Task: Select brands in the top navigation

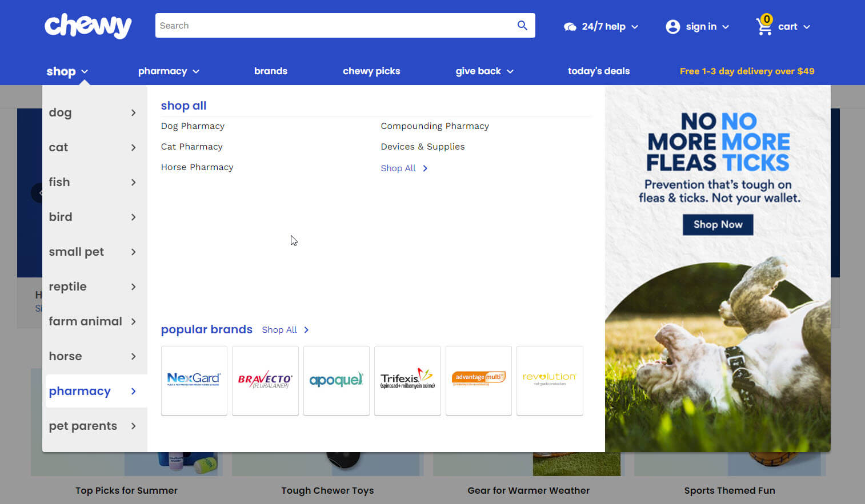Action: click(x=271, y=71)
